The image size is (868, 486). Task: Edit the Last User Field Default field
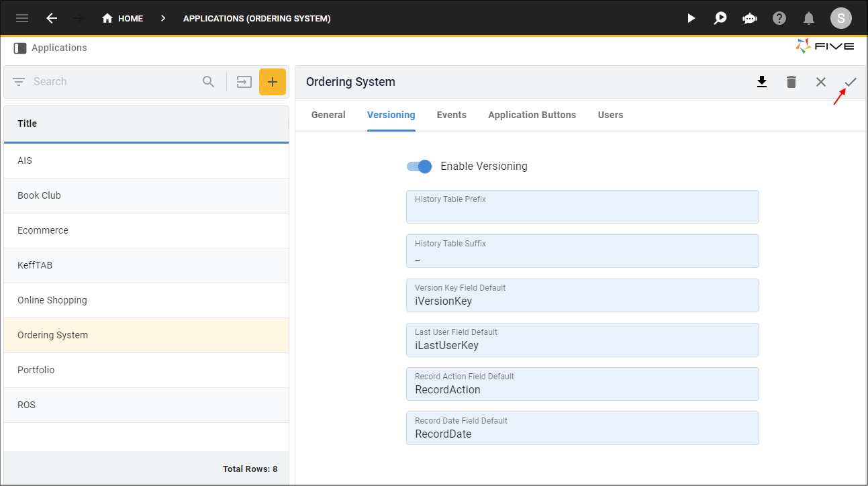[x=583, y=340]
